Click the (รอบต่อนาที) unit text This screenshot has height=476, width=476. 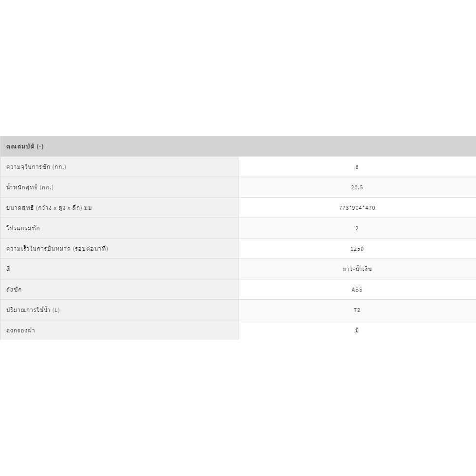[91, 249]
